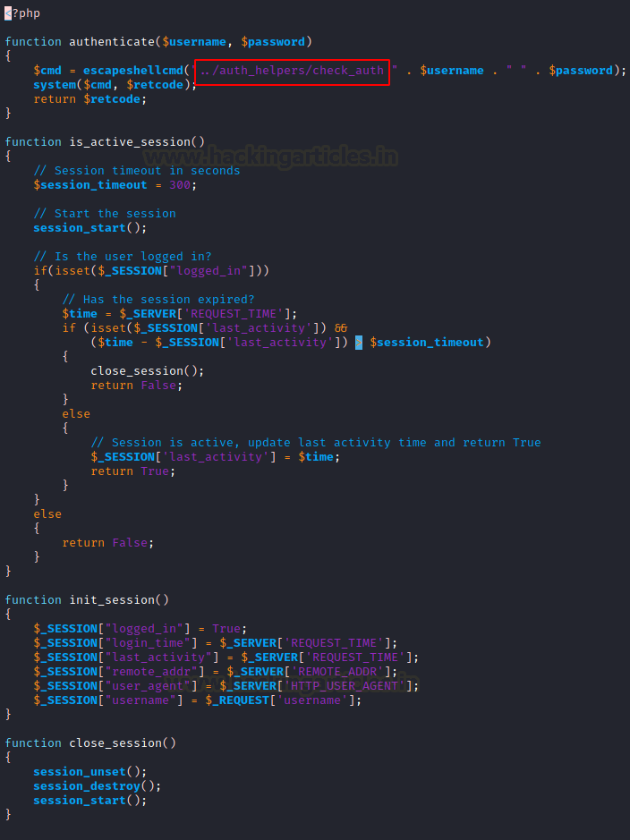Click the system($cmd, $retcode) call

click(x=115, y=85)
